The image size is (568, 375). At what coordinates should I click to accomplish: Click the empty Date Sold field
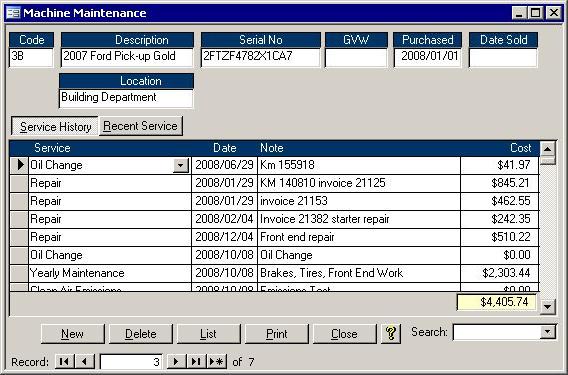point(503,58)
